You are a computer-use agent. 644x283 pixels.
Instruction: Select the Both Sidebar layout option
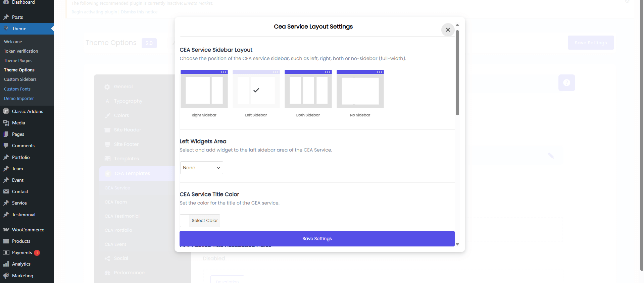pos(308,89)
